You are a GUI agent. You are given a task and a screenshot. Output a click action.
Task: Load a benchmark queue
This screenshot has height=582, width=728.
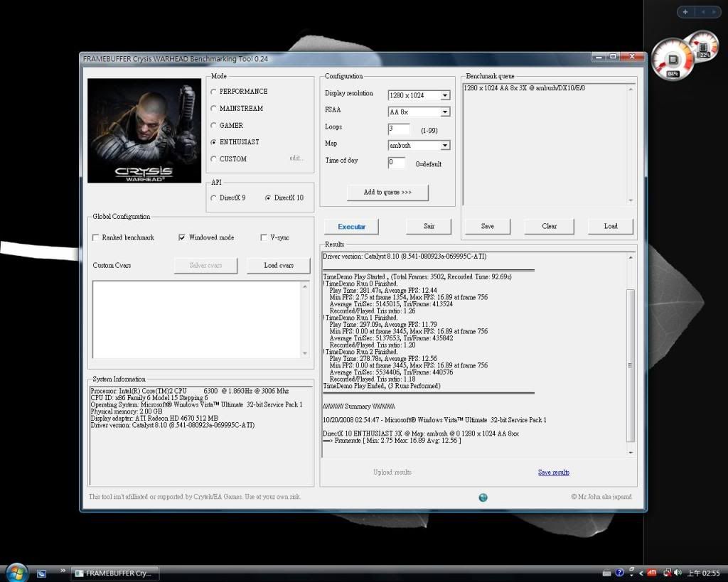(x=611, y=226)
